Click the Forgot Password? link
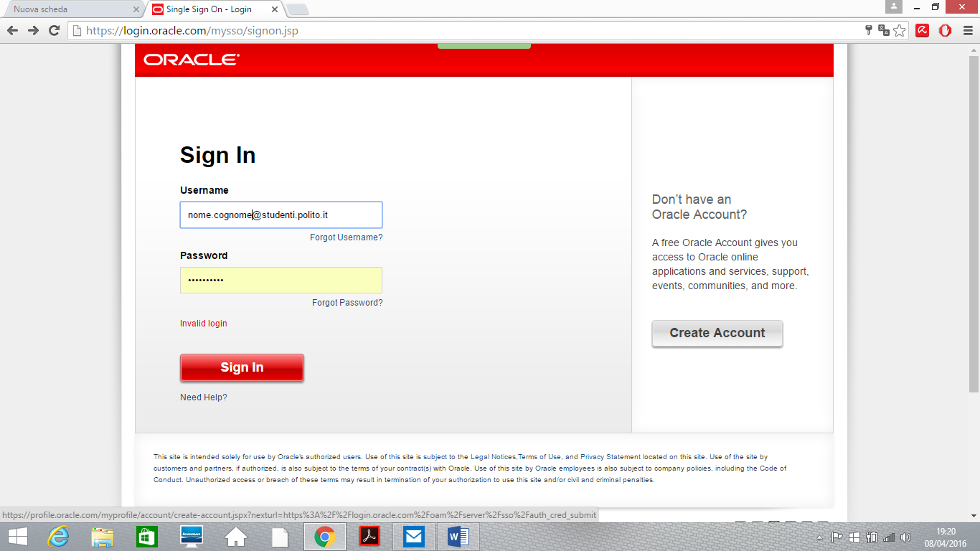The height and width of the screenshot is (551, 980). click(347, 303)
